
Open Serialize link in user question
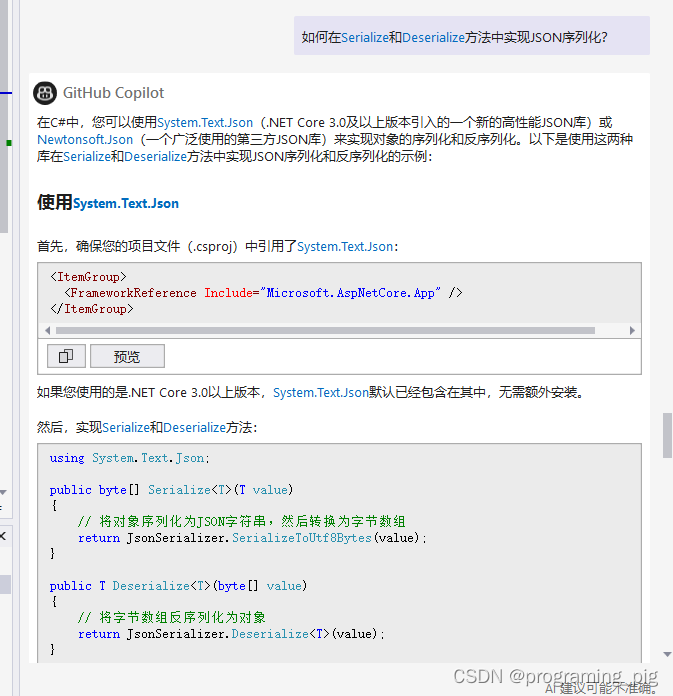[364, 38]
